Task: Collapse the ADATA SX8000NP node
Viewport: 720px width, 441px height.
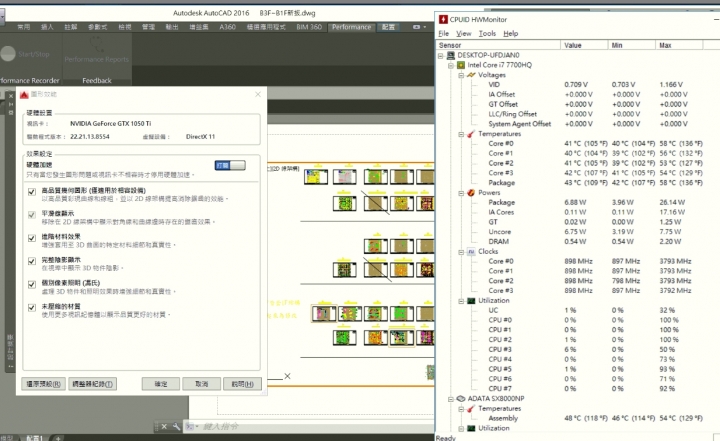Action: point(451,399)
